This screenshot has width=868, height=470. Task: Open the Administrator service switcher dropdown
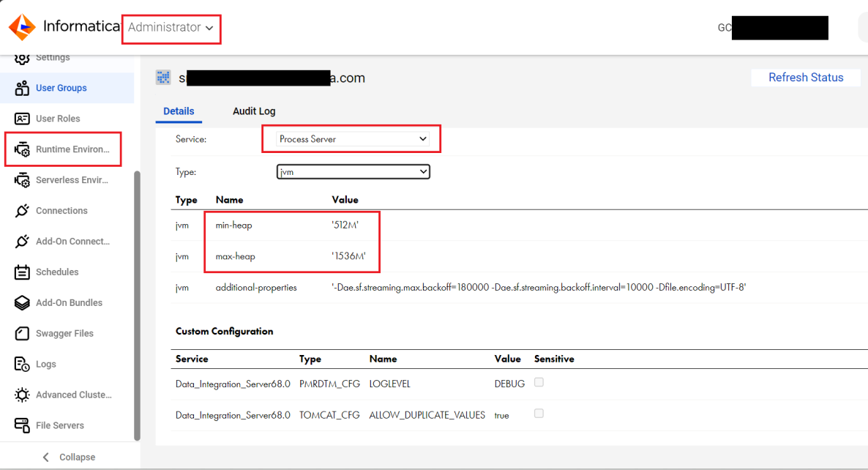point(171,27)
